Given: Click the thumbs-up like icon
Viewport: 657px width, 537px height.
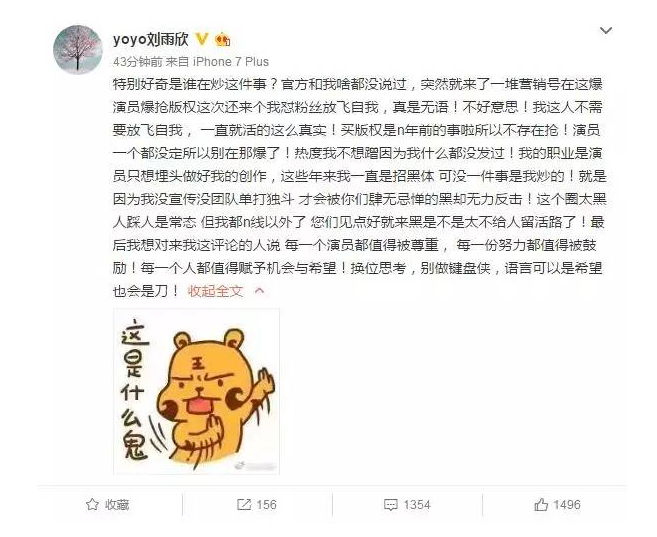Looking at the screenshot, I should point(541,504).
